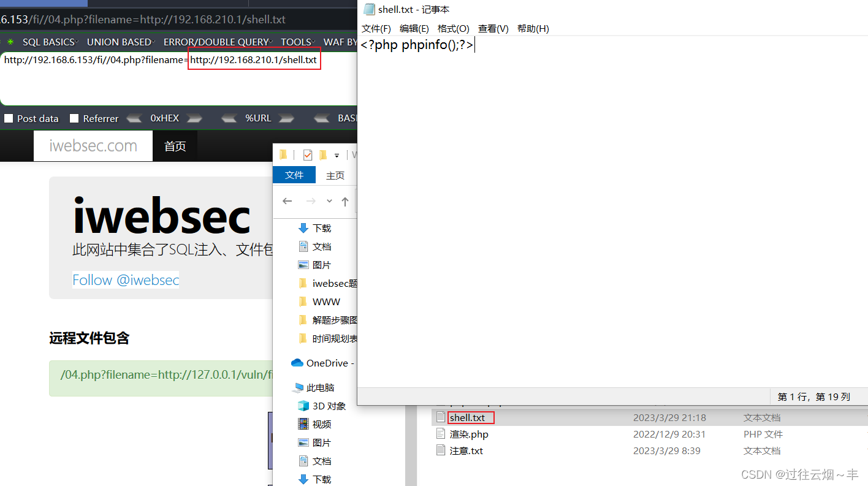Click the 首页 navigation link
This screenshot has width=868, height=486.
coord(175,146)
